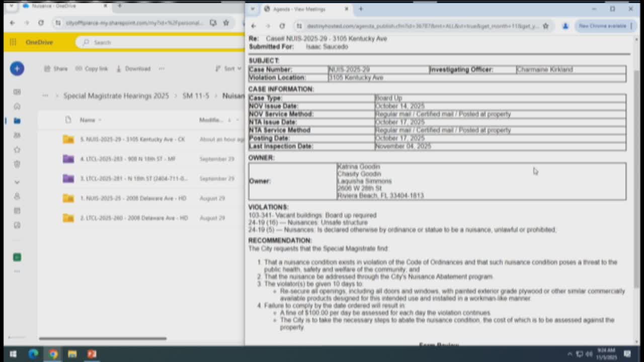The image size is (644, 362).
Task: Open the Recycle bin in OneDrive sidebar
Action: pos(17,164)
